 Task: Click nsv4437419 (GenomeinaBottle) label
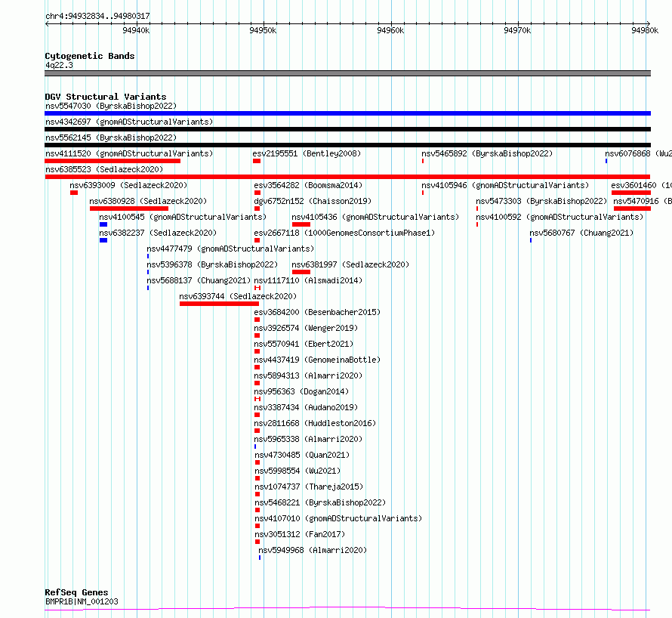[x=317, y=360]
